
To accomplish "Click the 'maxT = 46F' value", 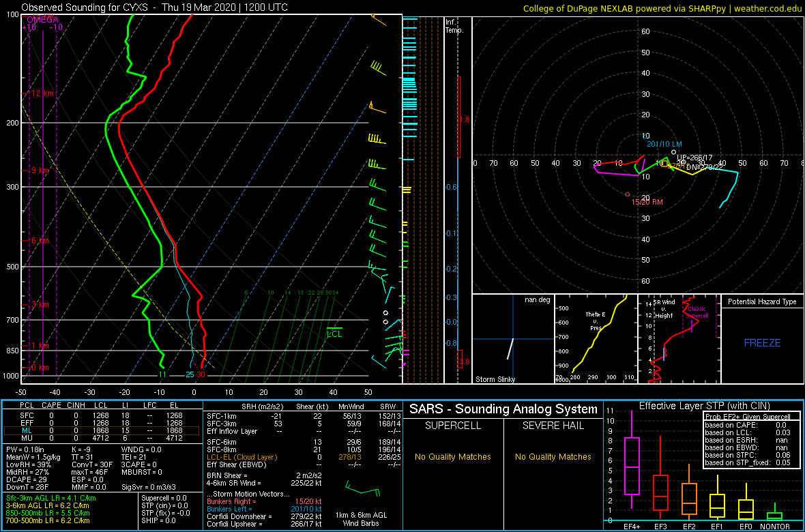I will point(90,473).
